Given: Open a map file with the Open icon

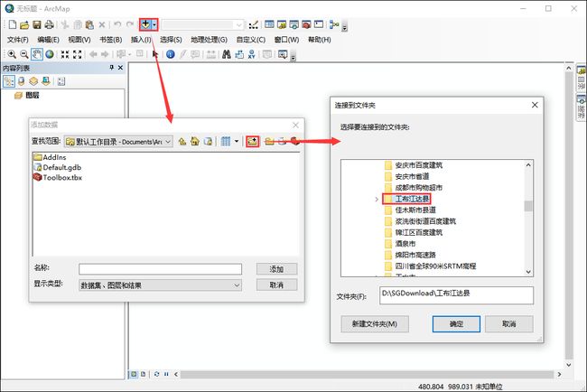Looking at the screenshot, I should point(24,24).
